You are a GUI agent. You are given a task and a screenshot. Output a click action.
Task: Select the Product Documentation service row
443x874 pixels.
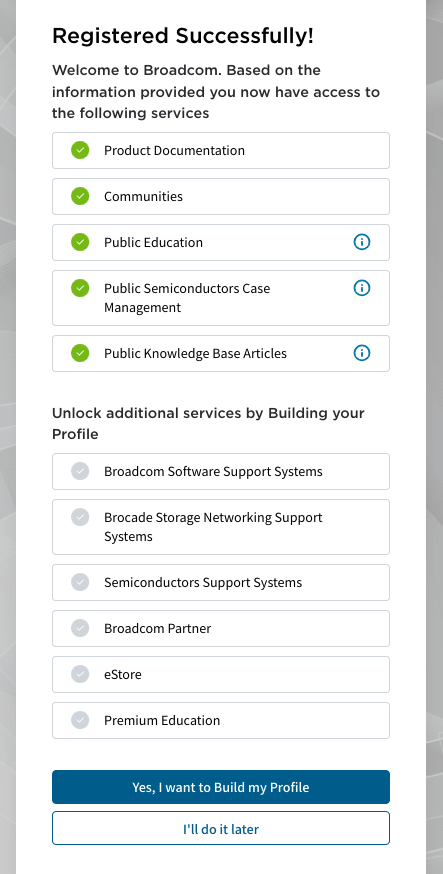pos(221,150)
